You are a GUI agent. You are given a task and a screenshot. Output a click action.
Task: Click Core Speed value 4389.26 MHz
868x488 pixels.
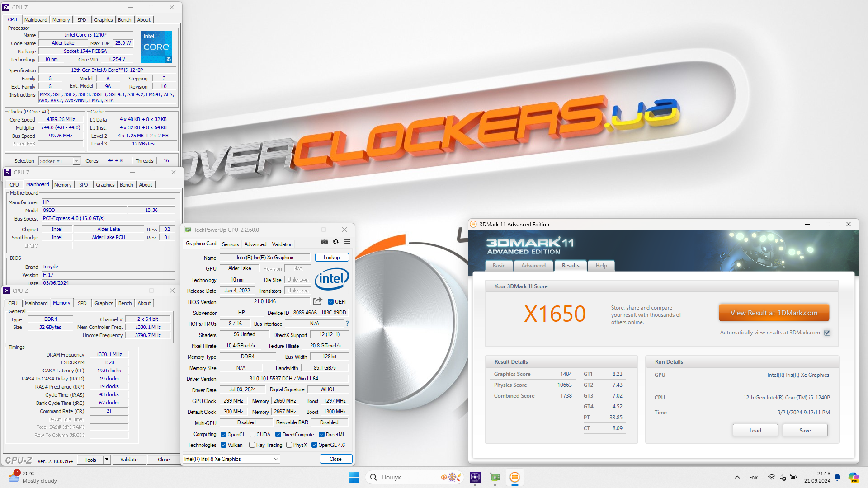[61, 119]
